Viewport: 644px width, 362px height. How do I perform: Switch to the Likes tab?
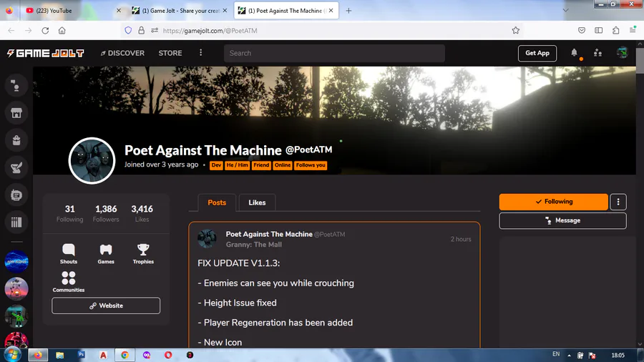[x=257, y=202]
